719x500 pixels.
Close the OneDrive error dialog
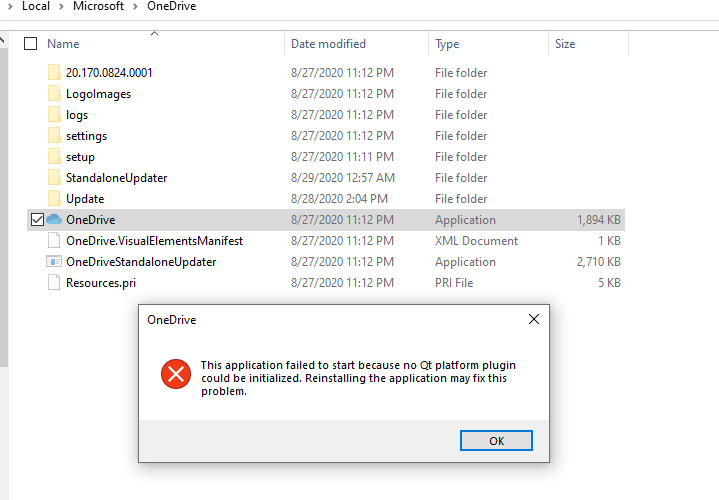click(534, 319)
